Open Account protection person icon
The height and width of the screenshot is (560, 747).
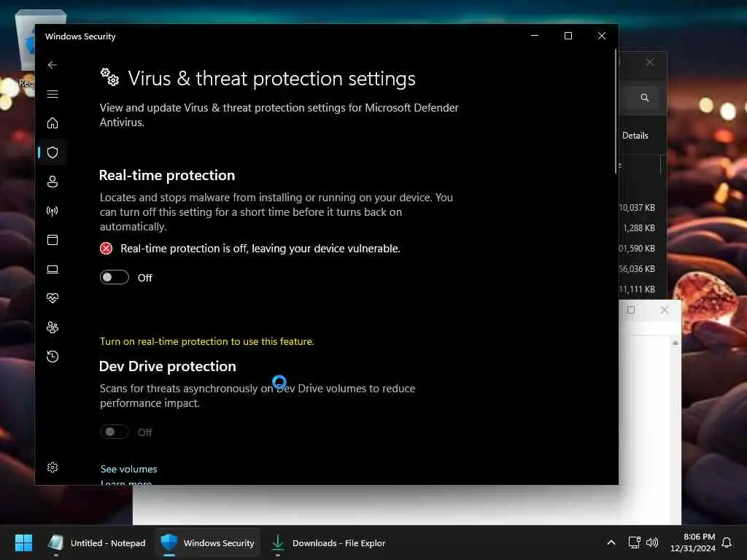click(x=53, y=182)
